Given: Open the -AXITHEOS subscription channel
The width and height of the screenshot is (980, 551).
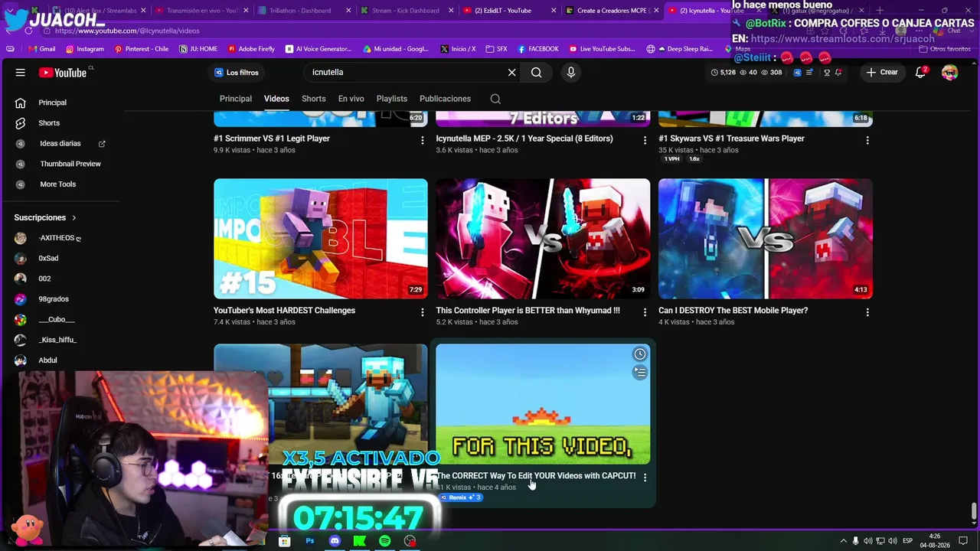Looking at the screenshot, I should click(61, 238).
